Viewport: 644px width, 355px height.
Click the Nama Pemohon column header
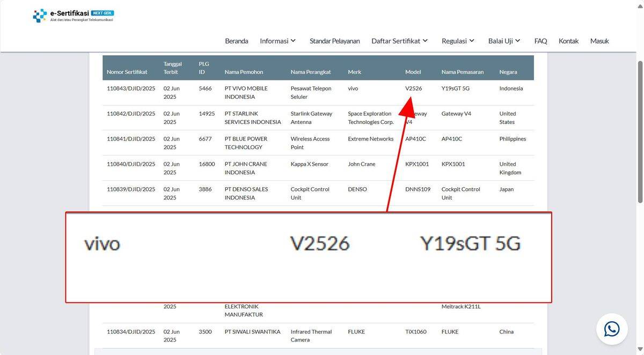click(x=244, y=72)
